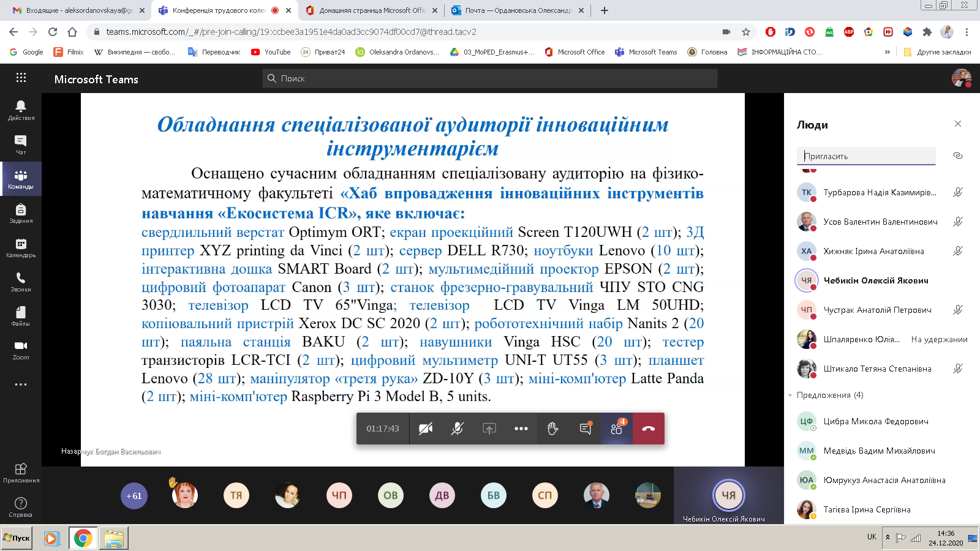Open the share screen tray
The height and width of the screenshot is (551, 980).
click(x=489, y=429)
